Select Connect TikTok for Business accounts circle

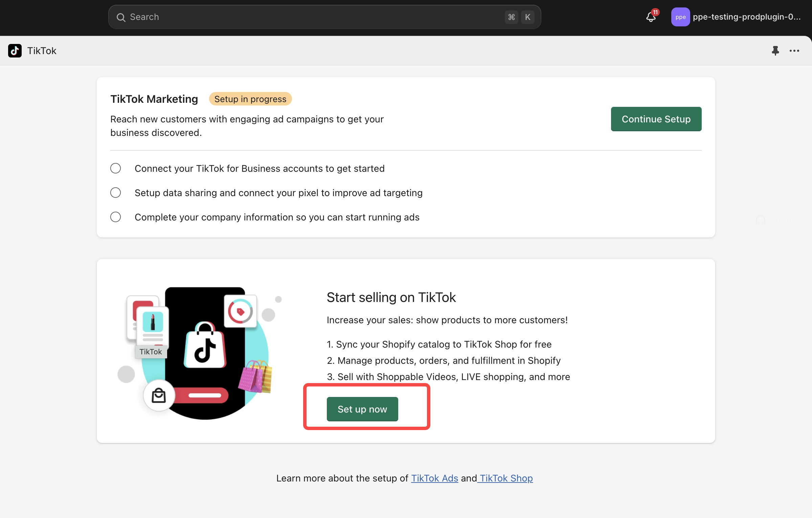click(116, 168)
